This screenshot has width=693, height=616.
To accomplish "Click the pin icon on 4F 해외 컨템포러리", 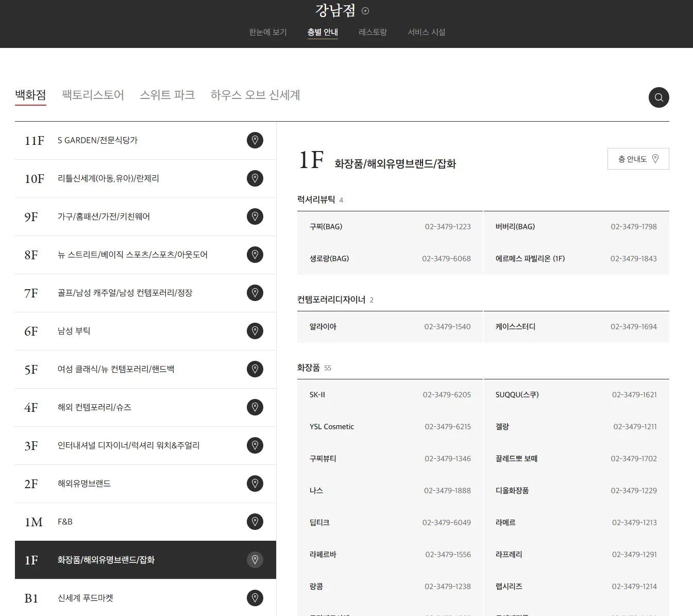I will click(x=255, y=407).
